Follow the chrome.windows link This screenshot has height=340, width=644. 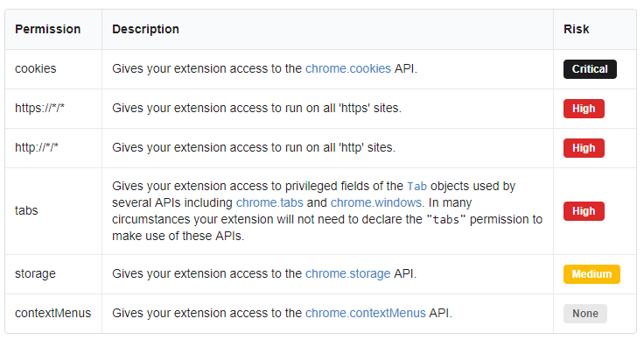pos(376,202)
